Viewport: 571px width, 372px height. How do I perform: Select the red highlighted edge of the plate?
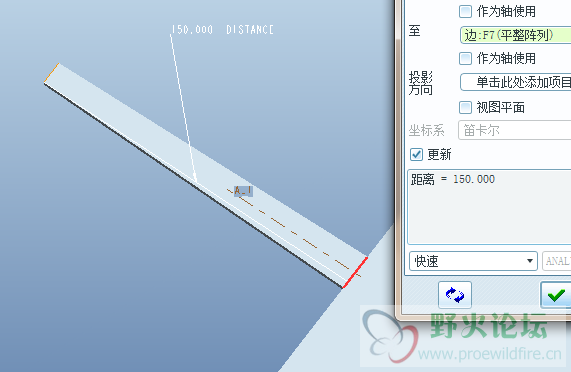[355, 272]
